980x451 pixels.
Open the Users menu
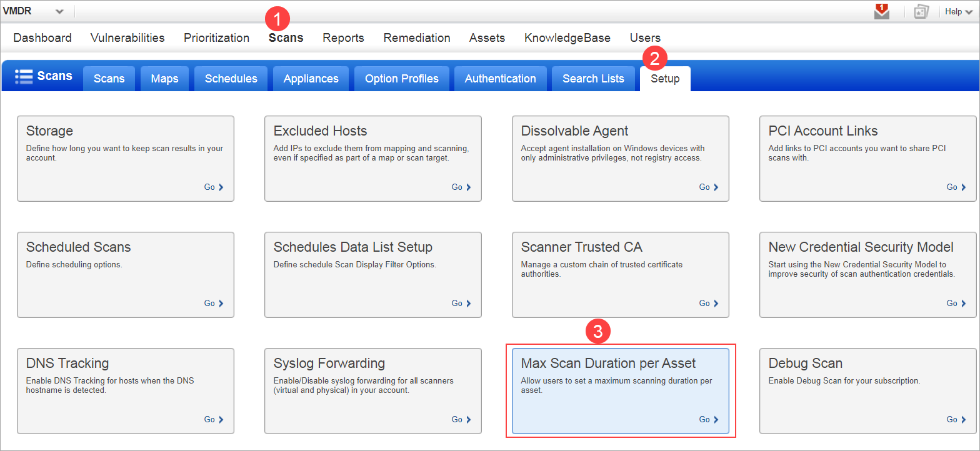(645, 37)
